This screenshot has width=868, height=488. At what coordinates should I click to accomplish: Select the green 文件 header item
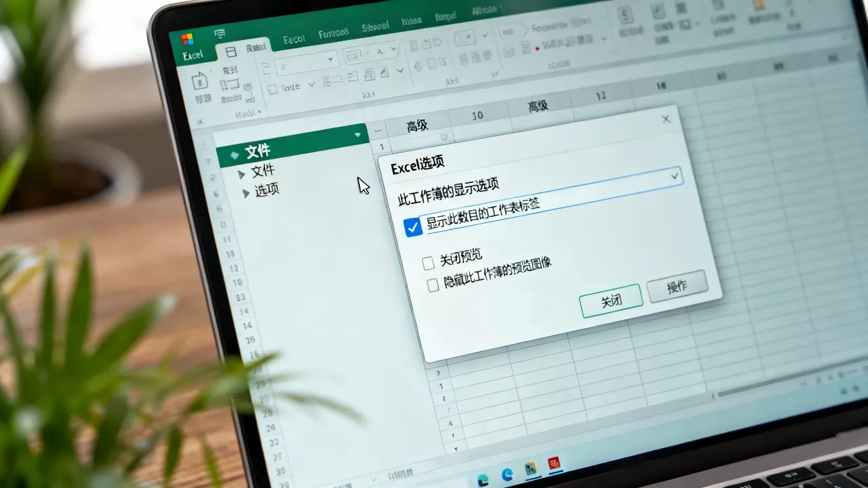pos(292,145)
